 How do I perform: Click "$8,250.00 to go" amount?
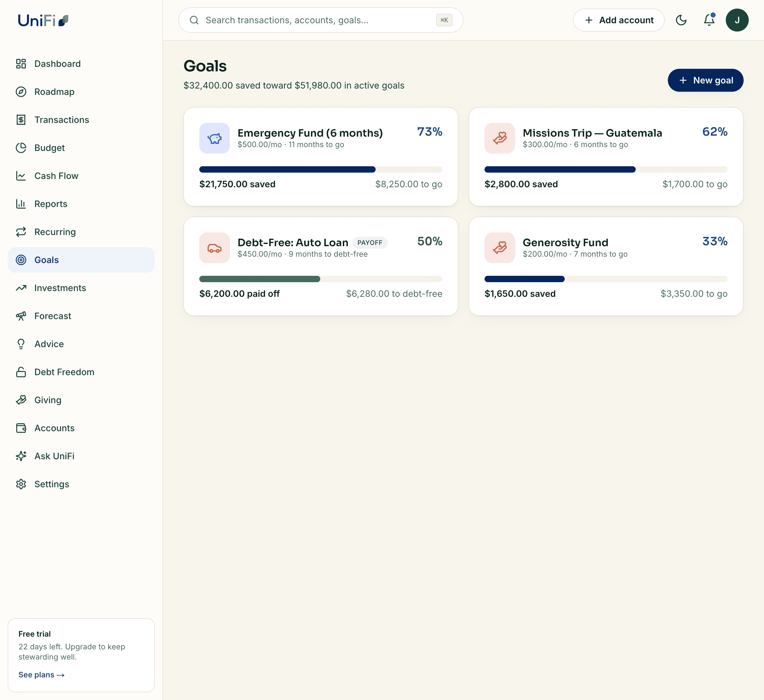[408, 184]
